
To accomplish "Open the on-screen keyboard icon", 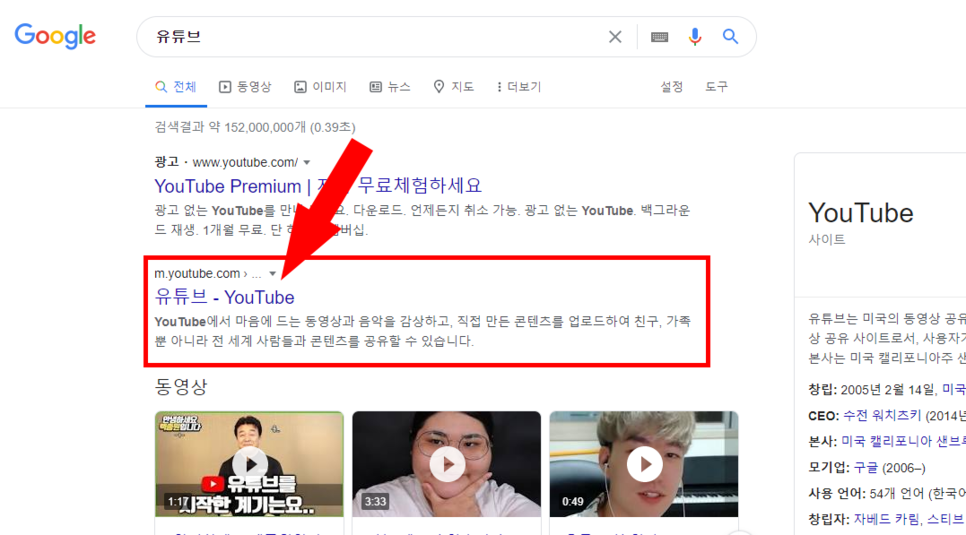I will [x=659, y=37].
